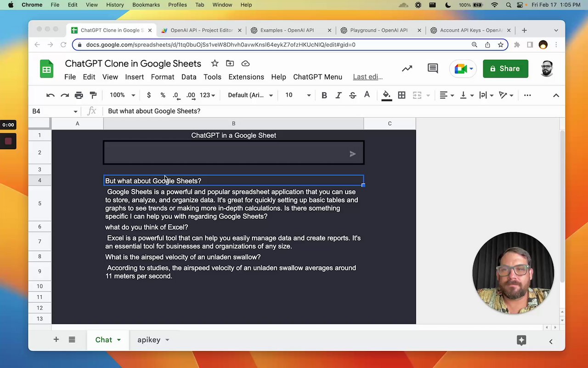The height and width of the screenshot is (368, 588).
Task: Open vertical align options
Action: pyautogui.click(x=466, y=95)
